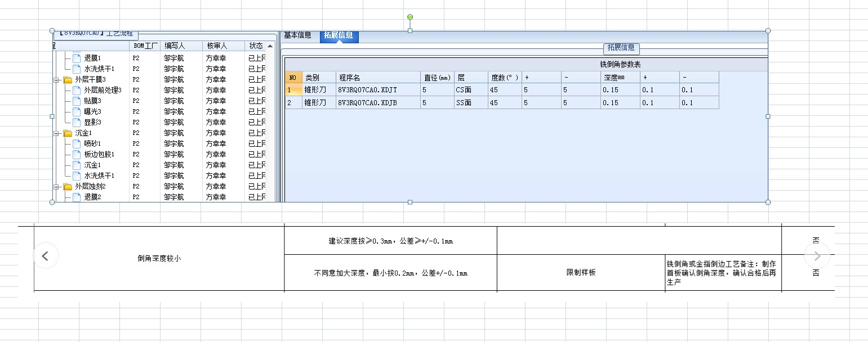The width and height of the screenshot is (868, 342).
Task: Select the 外层干膜3 tree label
Action: point(90,79)
